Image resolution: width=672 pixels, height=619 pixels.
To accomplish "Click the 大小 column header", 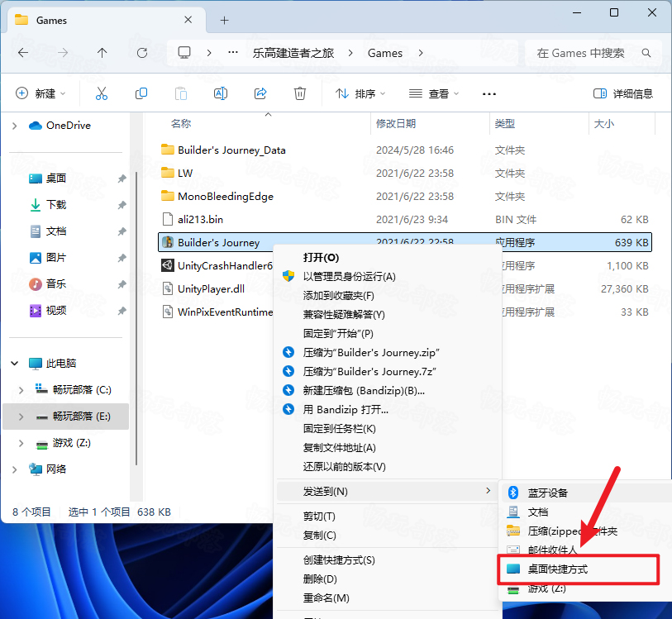I will point(604,124).
